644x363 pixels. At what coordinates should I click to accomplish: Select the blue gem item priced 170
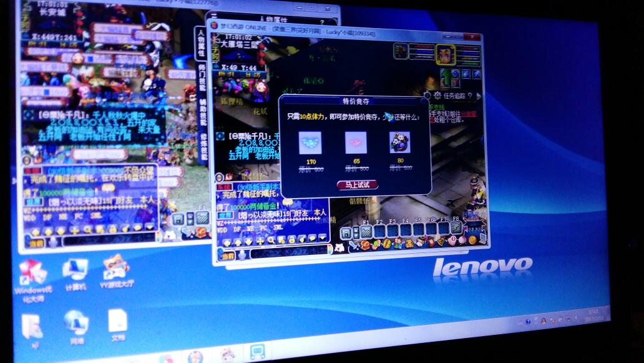(310, 142)
